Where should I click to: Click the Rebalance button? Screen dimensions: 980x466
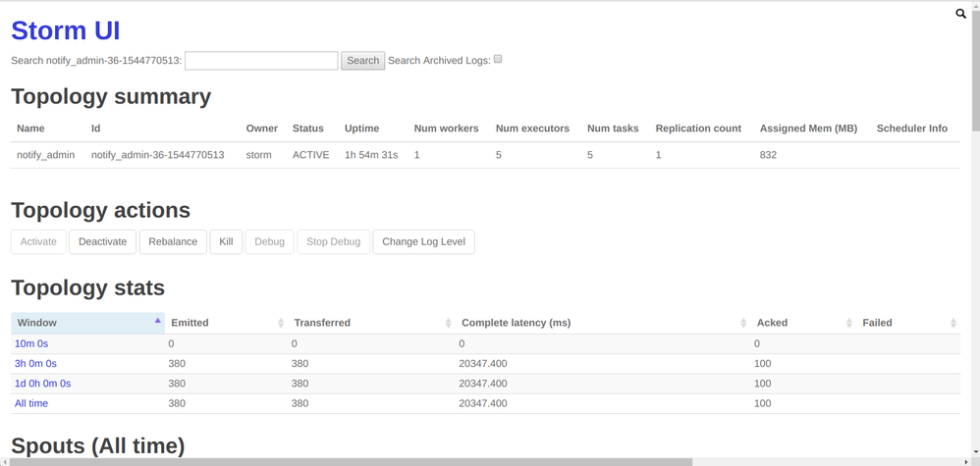point(173,241)
